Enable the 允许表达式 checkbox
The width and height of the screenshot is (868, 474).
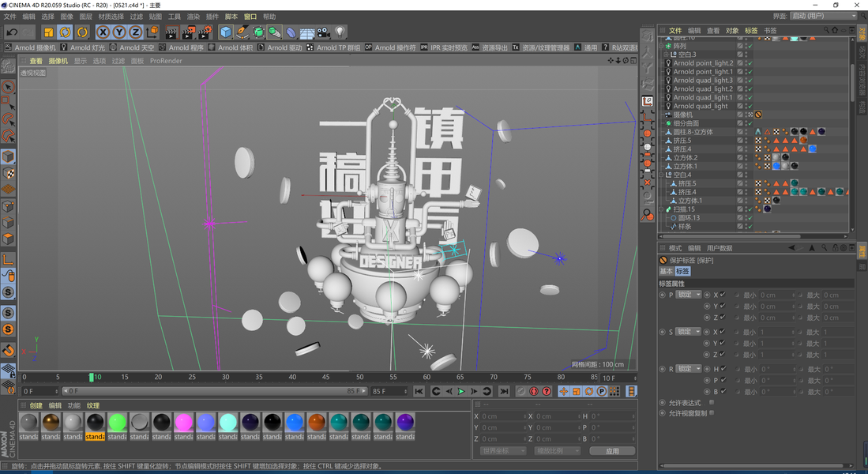point(712,402)
